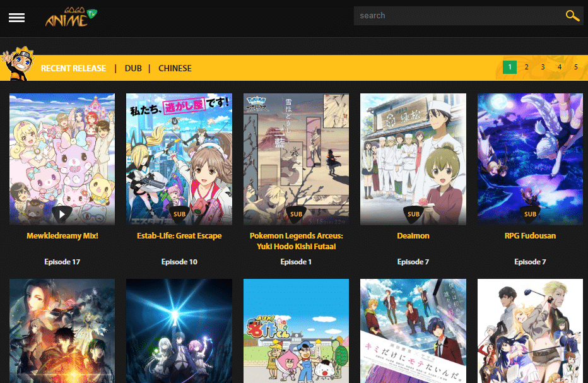Go to page 5

(576, 67)
